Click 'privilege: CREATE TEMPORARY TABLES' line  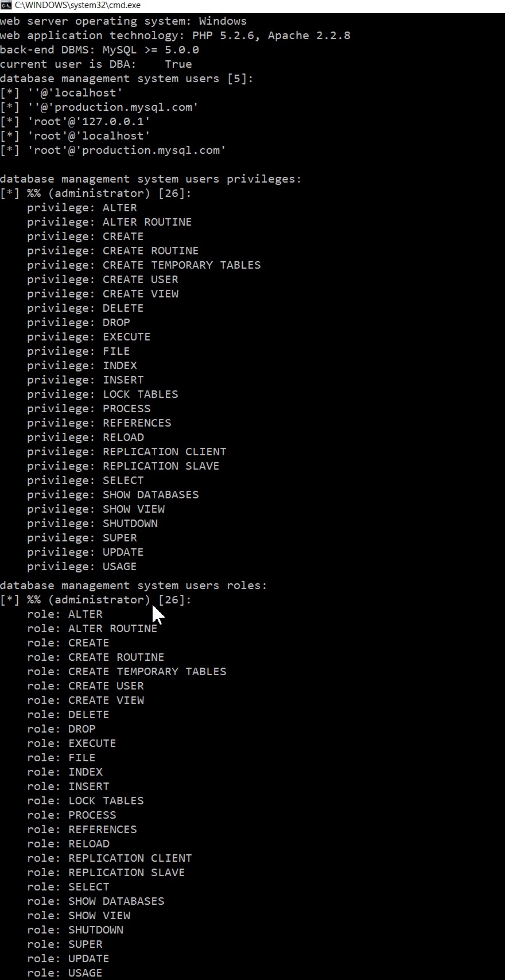[x=143, y=265]
